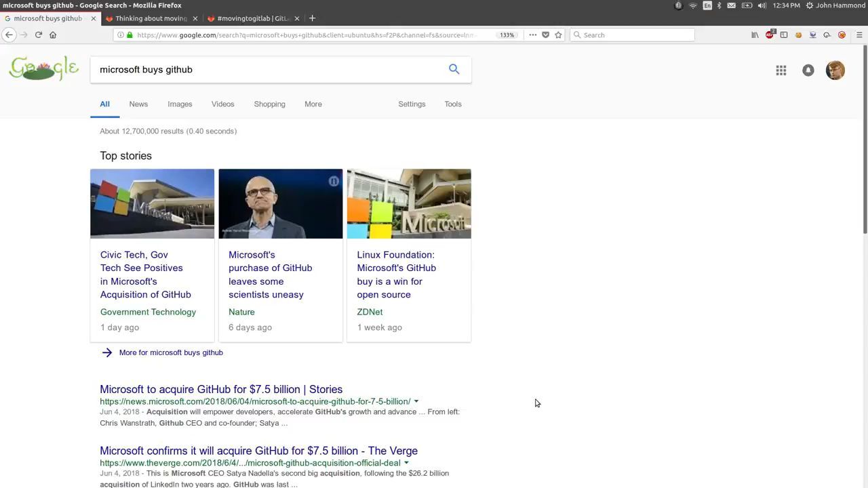The image size is (868, 488).
Task: Open 'Microsoft to acquire GitHub' Stories result
Action: pyautogui.click(x=221, y=389)
